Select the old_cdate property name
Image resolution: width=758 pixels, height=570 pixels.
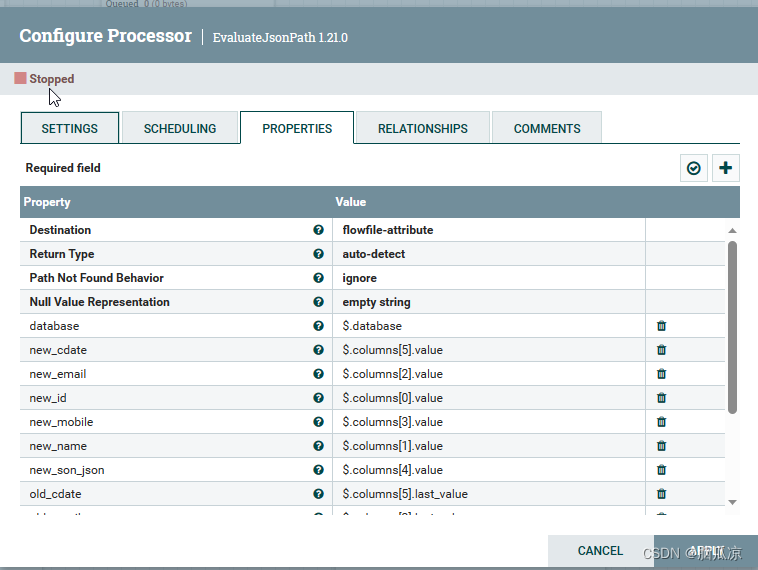click(x=55, y=494)
